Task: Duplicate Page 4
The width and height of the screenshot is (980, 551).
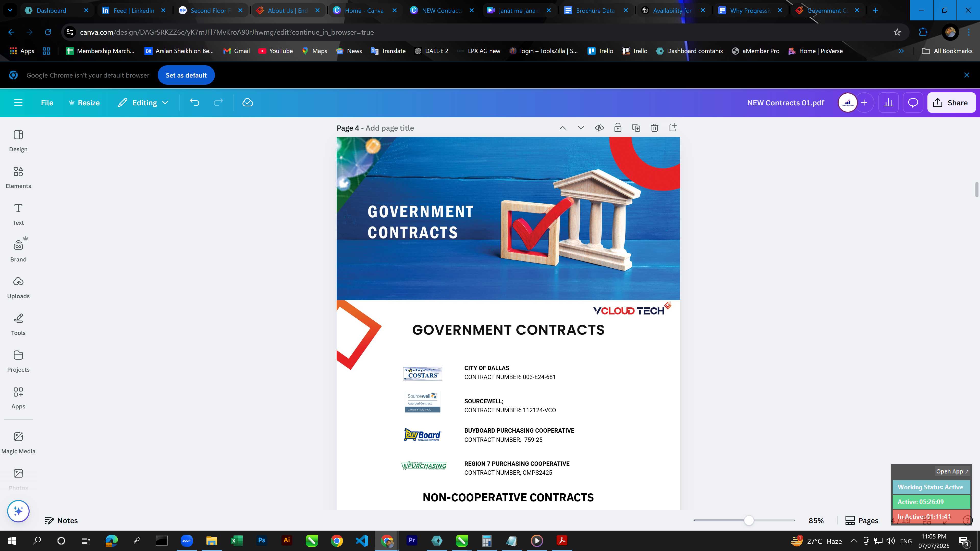Action: (636, 128)
